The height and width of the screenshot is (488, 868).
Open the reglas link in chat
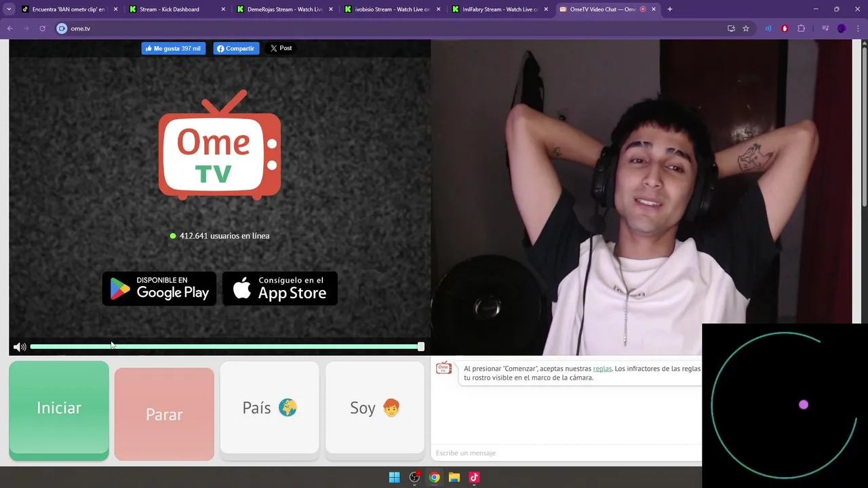coord(602,369)
